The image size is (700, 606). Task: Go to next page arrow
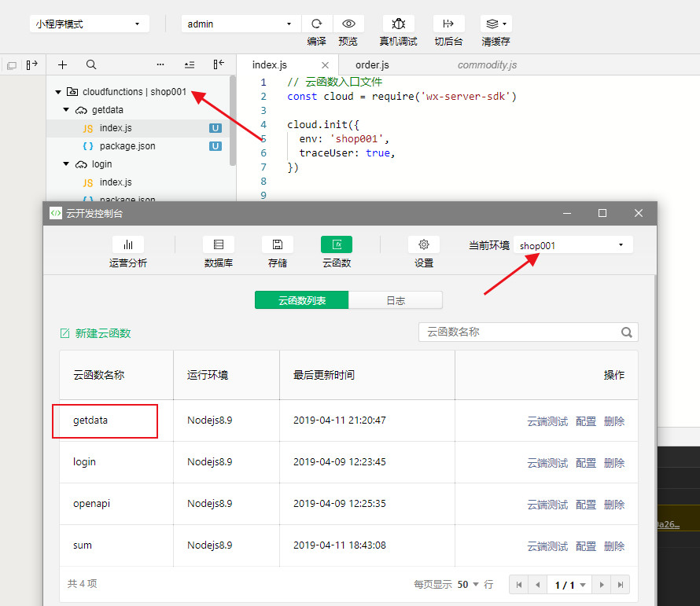pyautogui.click(x=602, y=585)
